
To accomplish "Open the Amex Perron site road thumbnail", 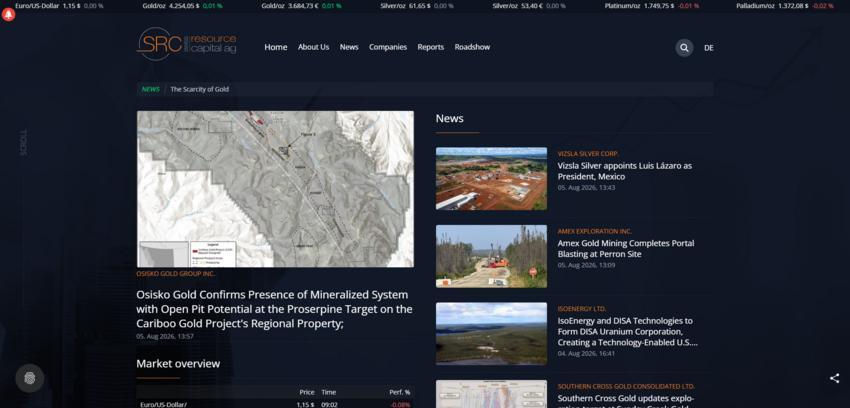I will pyautogui.click(x=491, y=256).
